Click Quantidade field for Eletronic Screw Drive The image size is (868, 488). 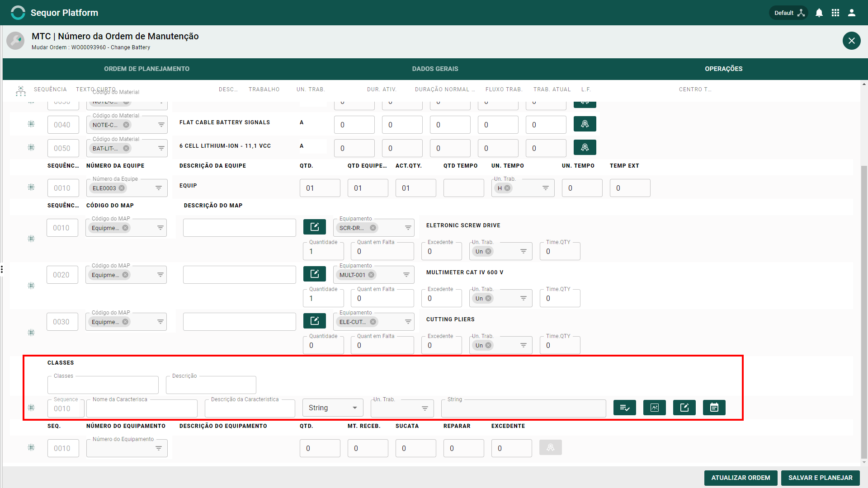[323, 251]
